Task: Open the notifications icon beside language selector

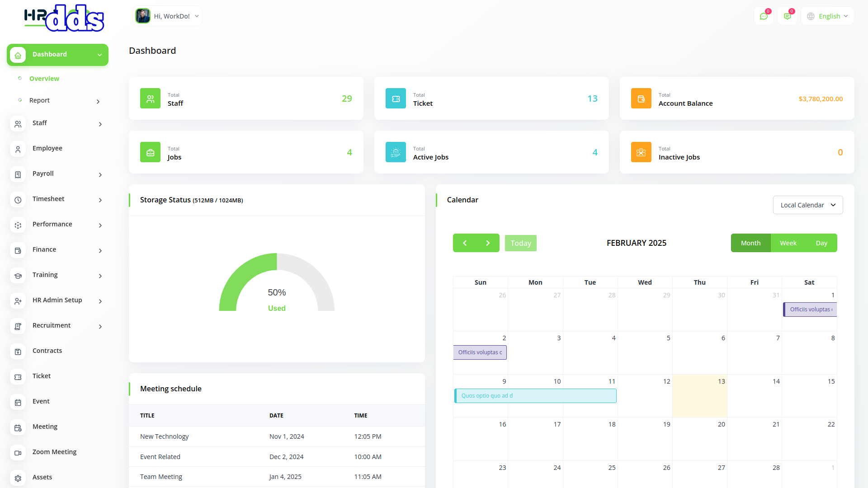Action: point(787,16)
